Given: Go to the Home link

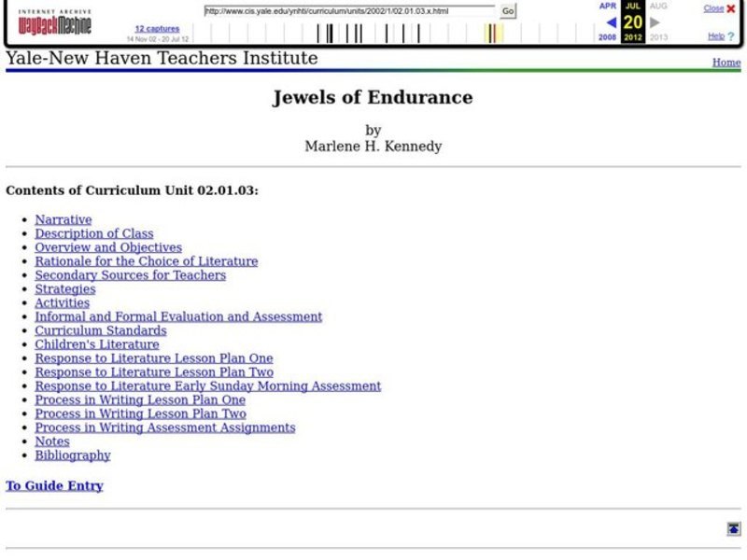Looking at the screenshot, I should pos(726,63).
